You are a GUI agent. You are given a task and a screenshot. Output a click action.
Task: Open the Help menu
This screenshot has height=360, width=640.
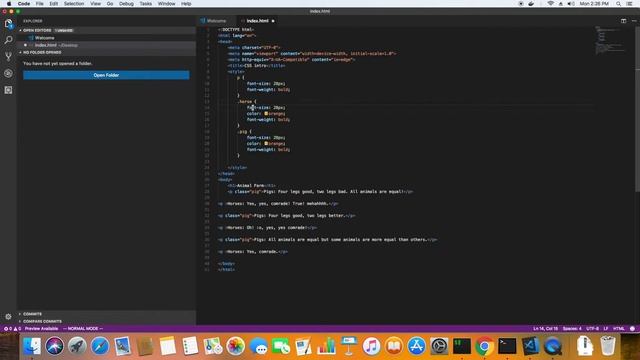186,4
